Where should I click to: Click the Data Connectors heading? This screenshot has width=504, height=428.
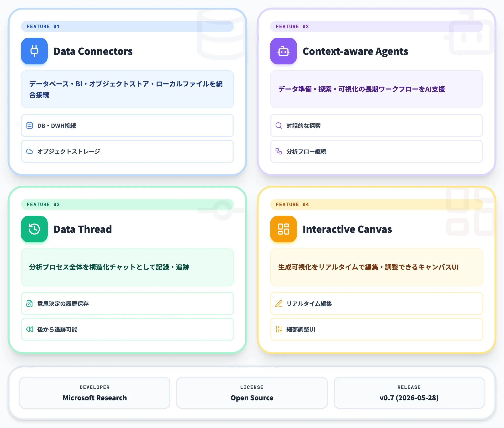point(93,51)
